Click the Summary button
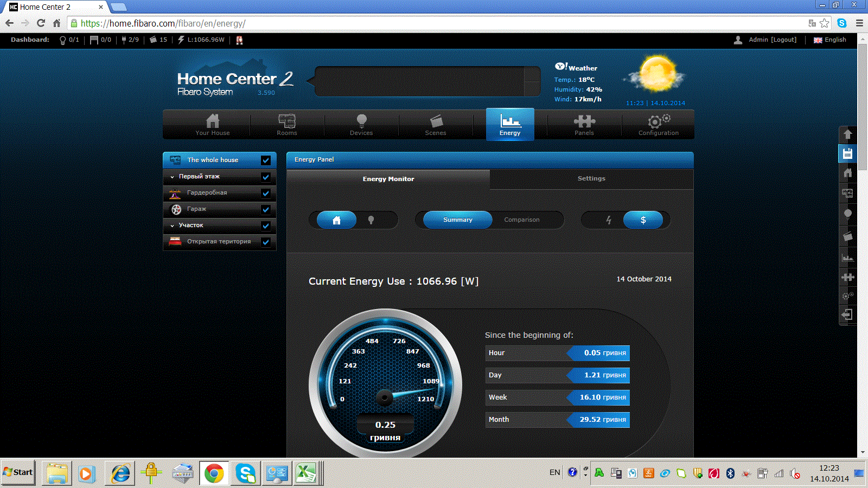The height and width of the screenshot is (488, 868). coord(458,220)
